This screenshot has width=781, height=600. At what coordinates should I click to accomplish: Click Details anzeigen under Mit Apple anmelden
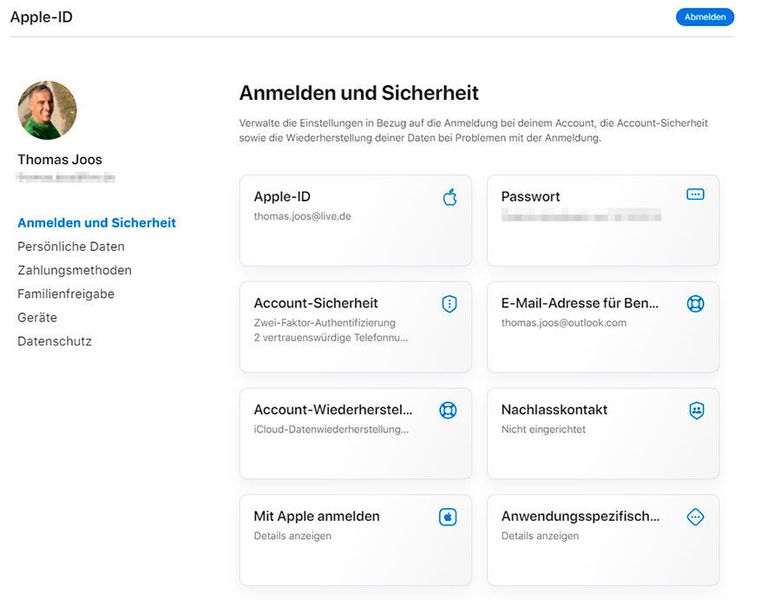click(292, 536)
